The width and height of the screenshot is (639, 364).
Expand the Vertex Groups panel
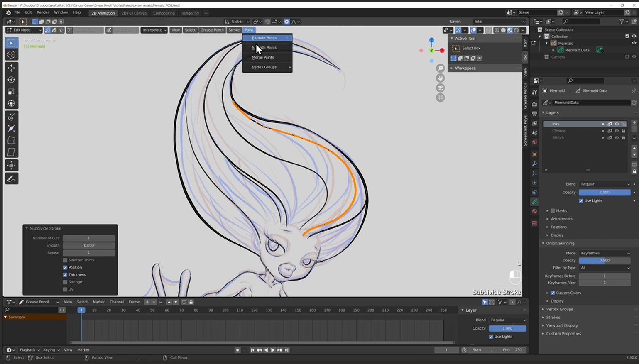[x=559, y=309]
